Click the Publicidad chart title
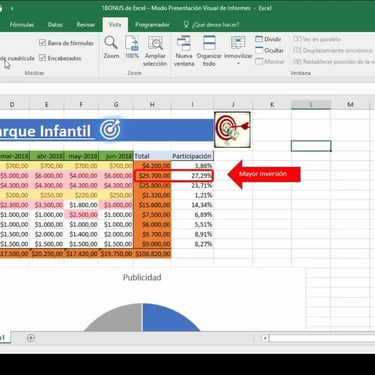This screenshot has width=375, height=375. [x=142, y=277]
